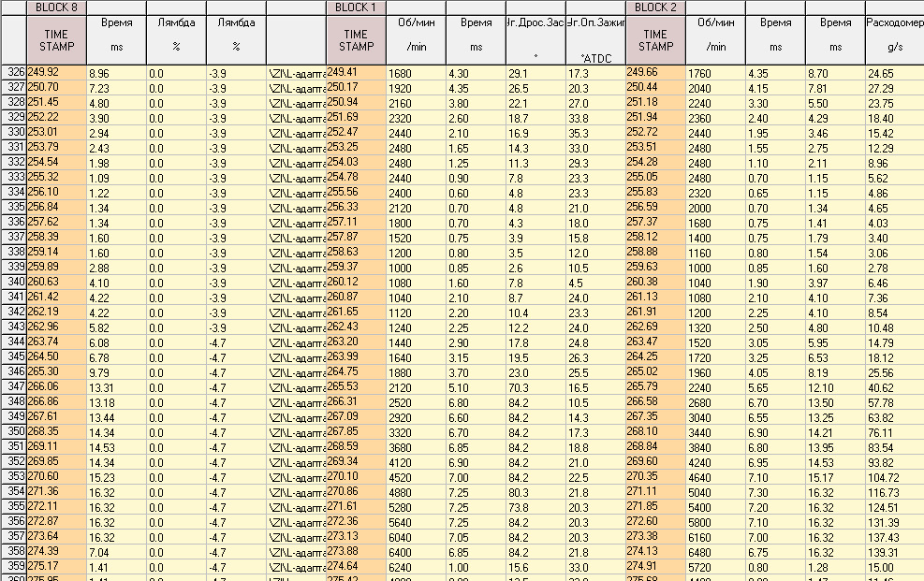Select flow value '104.72' in row 353
Image resolution: width=924 pixels, height=581 pixels.
pos(895,477)
